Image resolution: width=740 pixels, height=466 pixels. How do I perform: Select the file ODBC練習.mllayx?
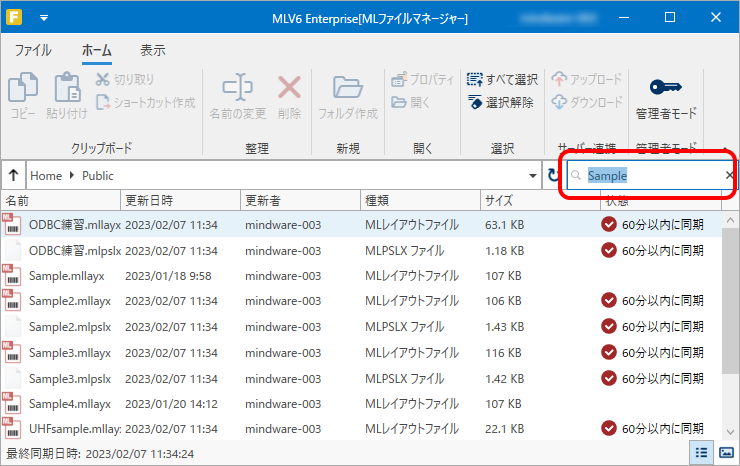(x=361, y=224)
